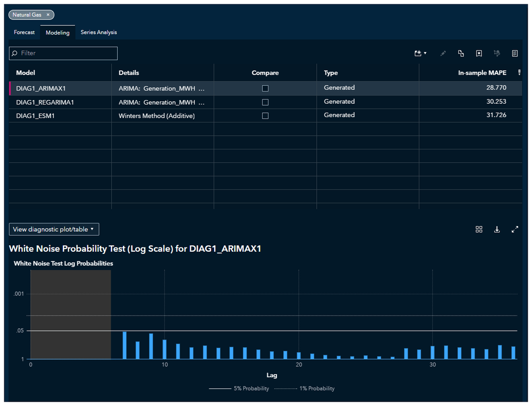Open column options menu beside In-sample MAPE
Image resolution: width=532 pixels, height=406 pixels.
[519, 73]
